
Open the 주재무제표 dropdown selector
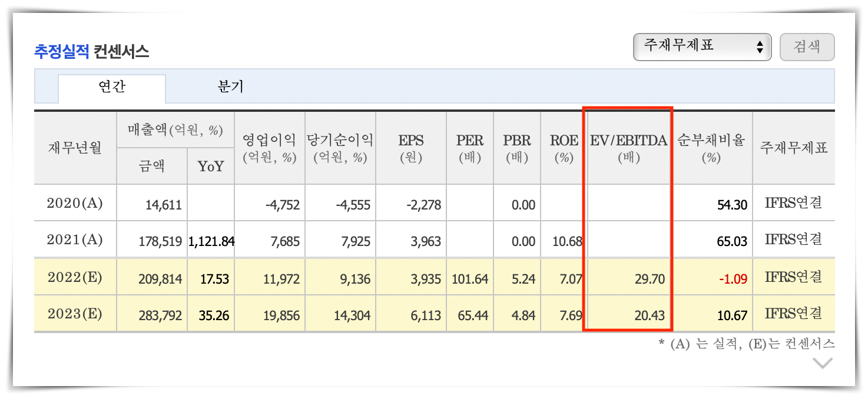click(x=702, y=47)
